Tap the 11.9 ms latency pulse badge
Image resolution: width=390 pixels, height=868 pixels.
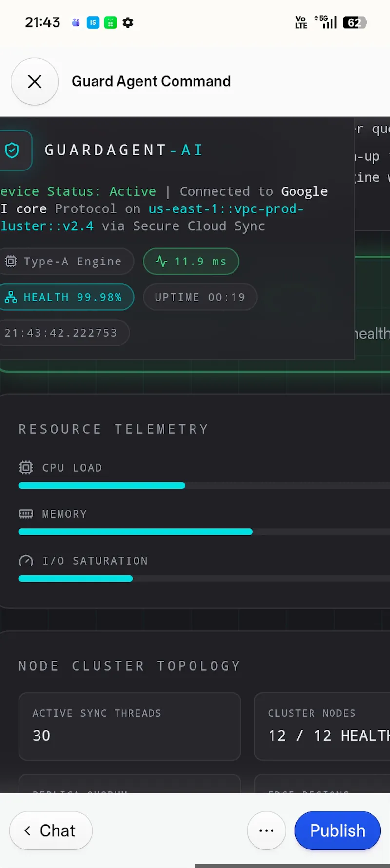[191, 262]
